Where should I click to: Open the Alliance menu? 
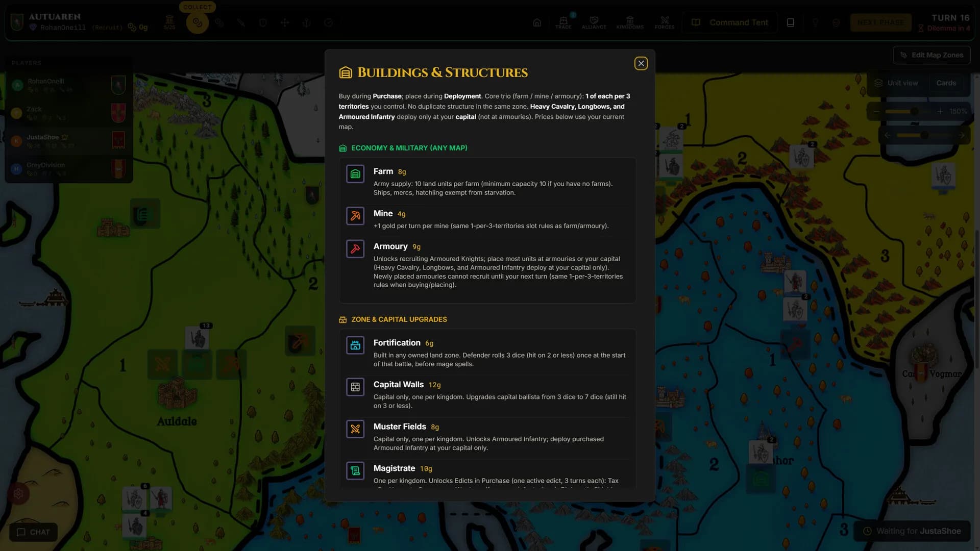pyautogui.click(x=594, y=22)
